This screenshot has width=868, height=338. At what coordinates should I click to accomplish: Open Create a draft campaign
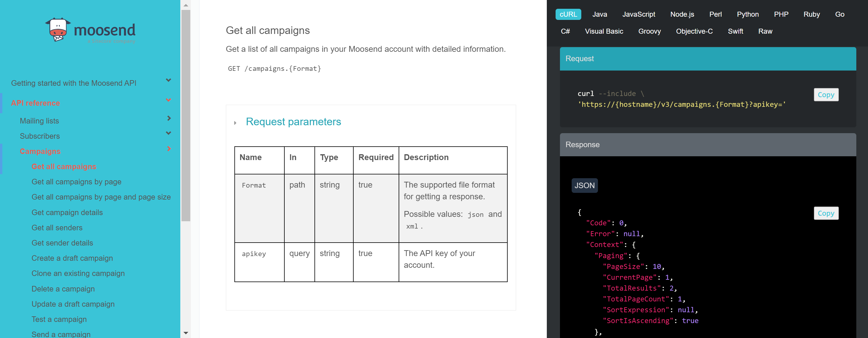coord(72,258)
